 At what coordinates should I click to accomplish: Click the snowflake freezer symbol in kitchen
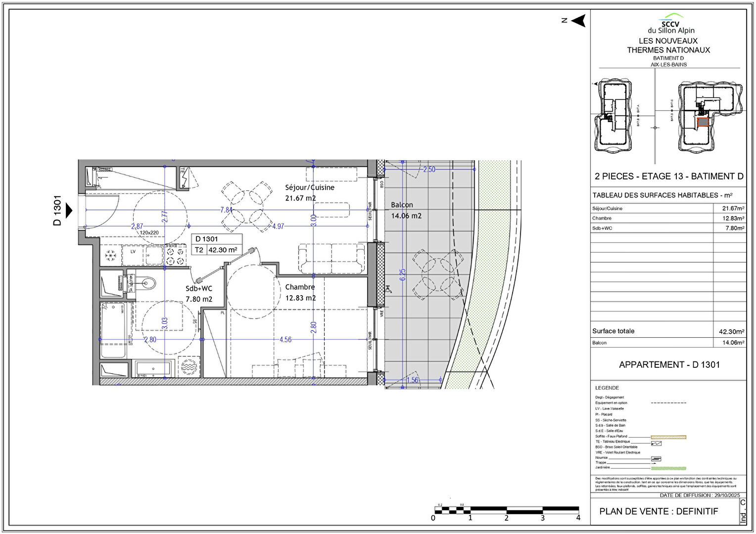pos(110,255)
